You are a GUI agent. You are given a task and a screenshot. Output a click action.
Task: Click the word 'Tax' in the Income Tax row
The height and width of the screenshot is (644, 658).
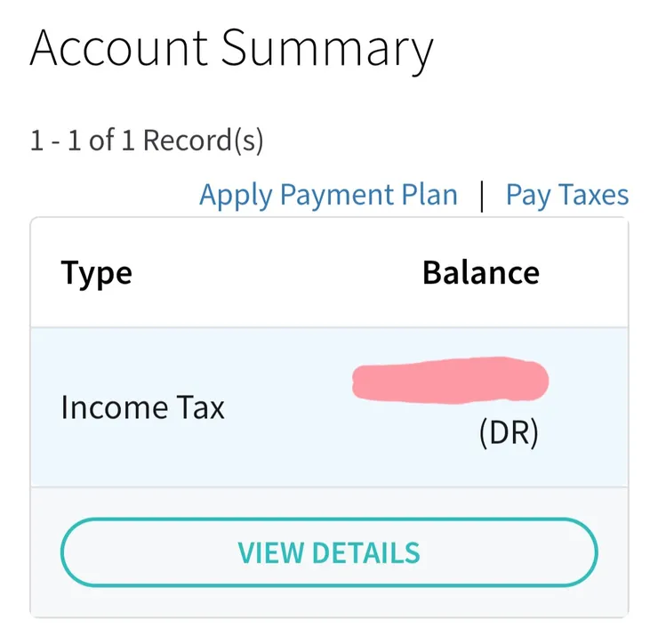(x=200, y=407)
